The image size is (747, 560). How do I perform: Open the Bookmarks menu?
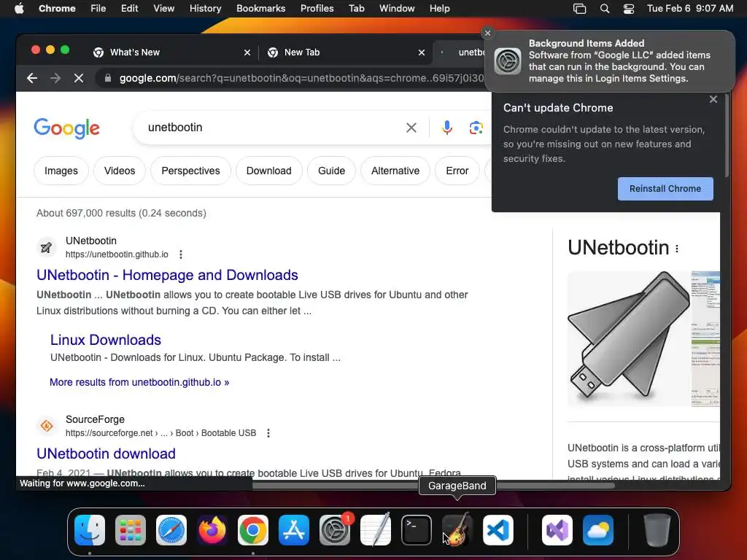click(x=260, y=8)
